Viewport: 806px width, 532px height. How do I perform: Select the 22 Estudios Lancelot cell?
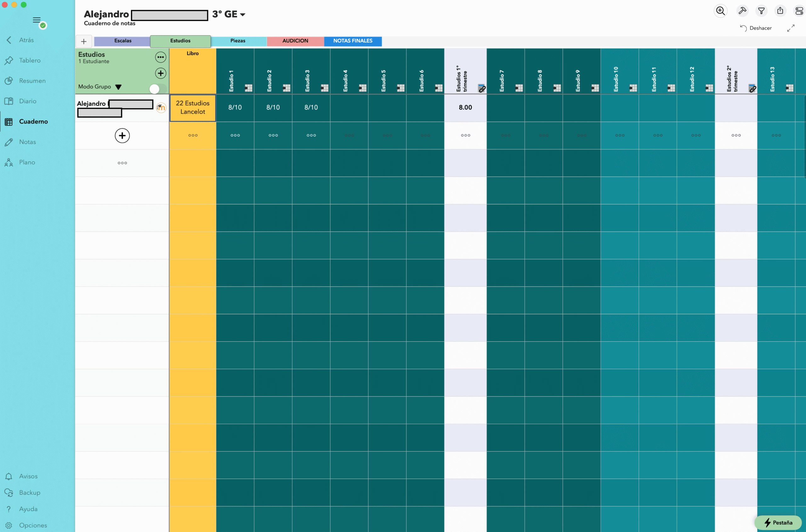click(x=192, y=108)
